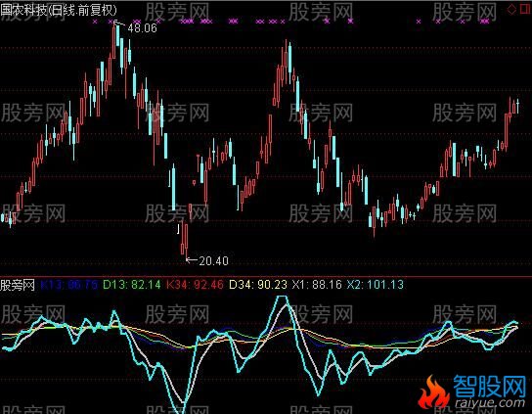The width and height of the screenshot is (532, 414).
Task: Click the chart title 国农科技(日线.前复权)
Action: tap(59, 10)
